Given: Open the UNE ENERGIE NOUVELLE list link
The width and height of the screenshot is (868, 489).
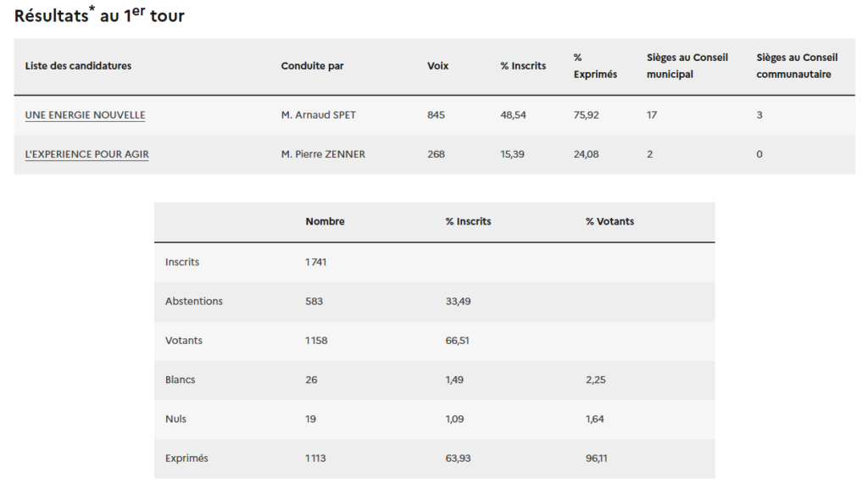Looking at the screenshot, I should pyautogui.click(x=85, y=115).
